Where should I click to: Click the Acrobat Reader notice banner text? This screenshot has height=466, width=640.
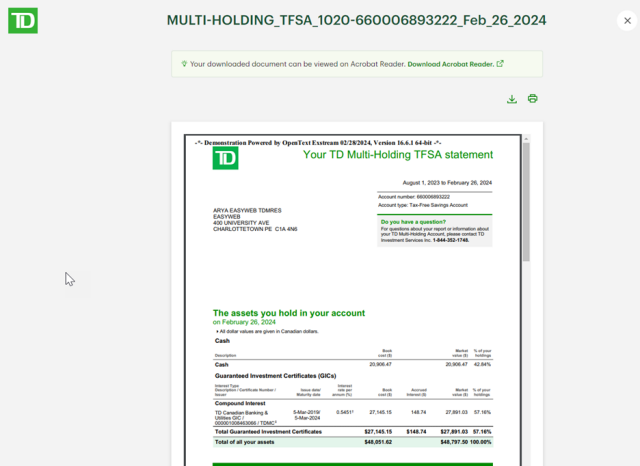[x=296, y=64]
